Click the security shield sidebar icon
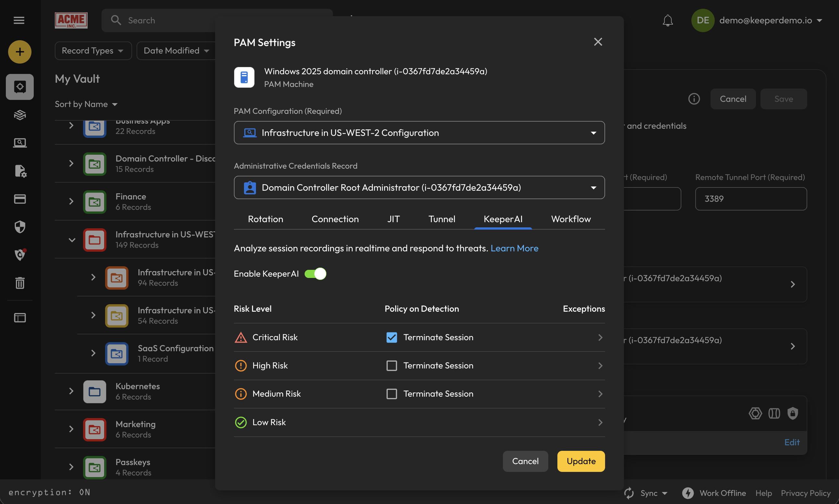The image size is (839, 504). (x=20, y=227)
